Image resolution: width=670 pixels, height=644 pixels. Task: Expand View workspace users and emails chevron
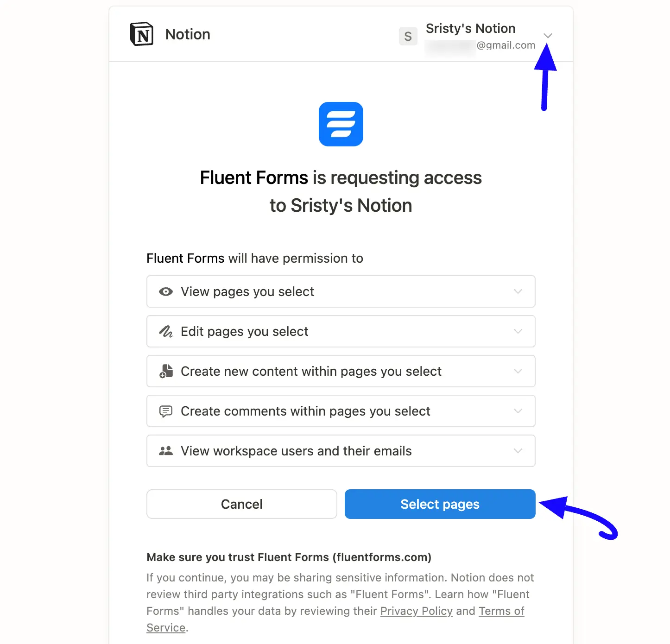coord(518,451)
